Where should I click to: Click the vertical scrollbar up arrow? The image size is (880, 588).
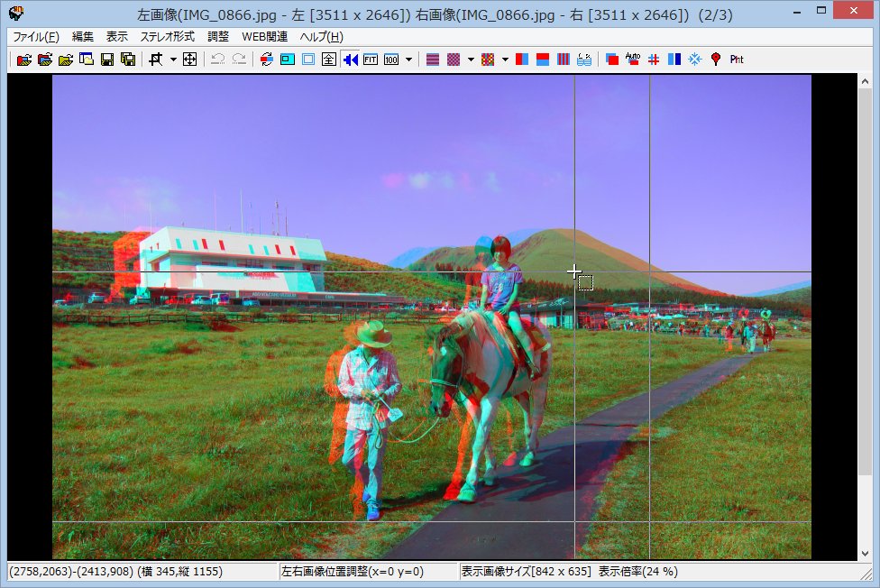pos(865,81)
